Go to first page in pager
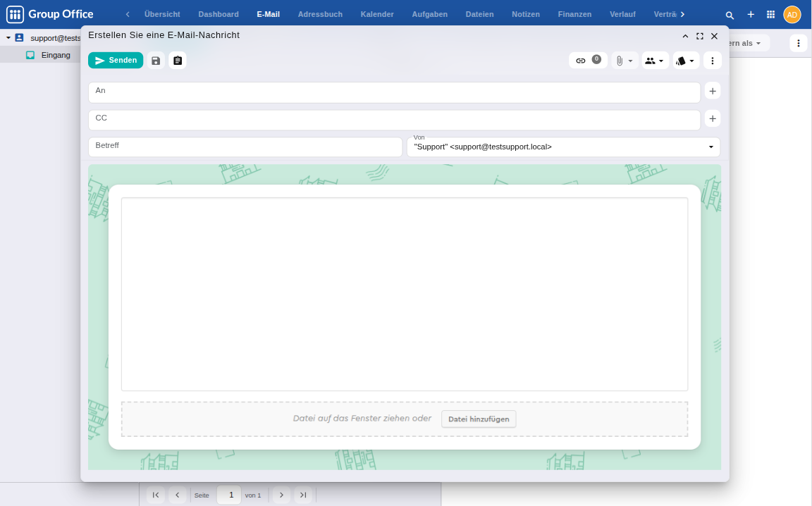Viewport: 812px width, 506px height. (x=155, y=495)
